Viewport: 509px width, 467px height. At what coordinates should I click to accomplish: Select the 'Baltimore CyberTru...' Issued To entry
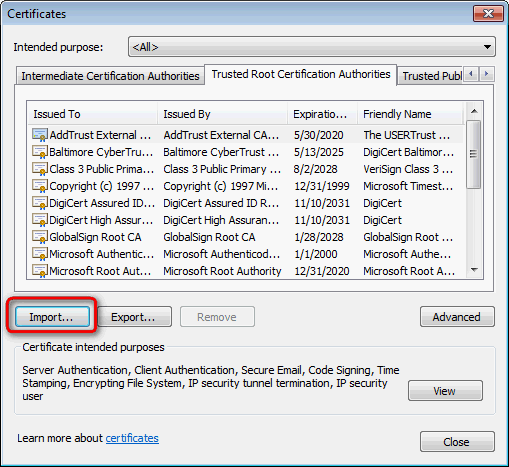point(101,152)
